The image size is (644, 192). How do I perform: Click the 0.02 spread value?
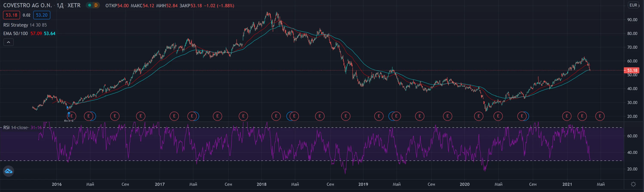coord(26,15)
